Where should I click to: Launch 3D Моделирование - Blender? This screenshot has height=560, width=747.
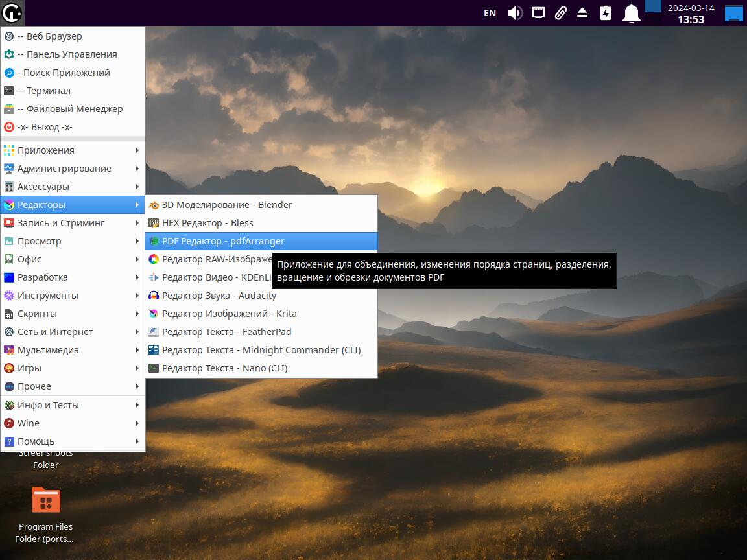227,205
